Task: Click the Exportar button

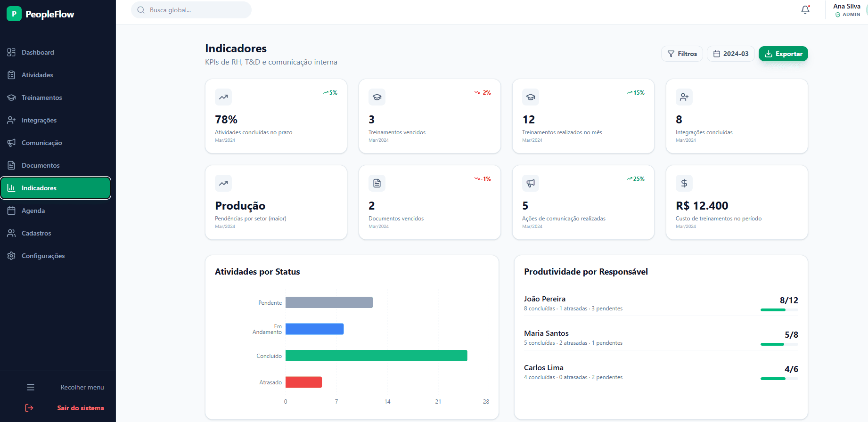Action: pos(783,54)
